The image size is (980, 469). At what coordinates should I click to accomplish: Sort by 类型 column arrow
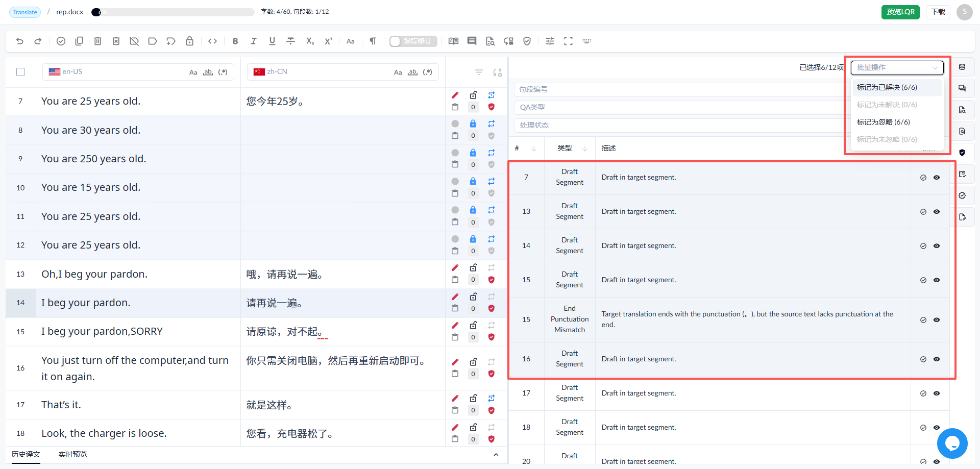coord(585,149)
